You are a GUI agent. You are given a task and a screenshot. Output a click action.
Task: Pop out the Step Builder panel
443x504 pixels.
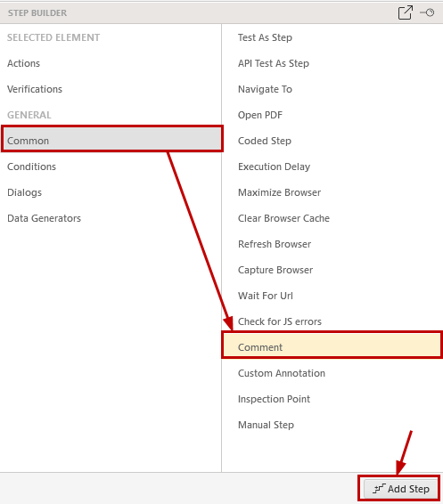coord(405,12)
